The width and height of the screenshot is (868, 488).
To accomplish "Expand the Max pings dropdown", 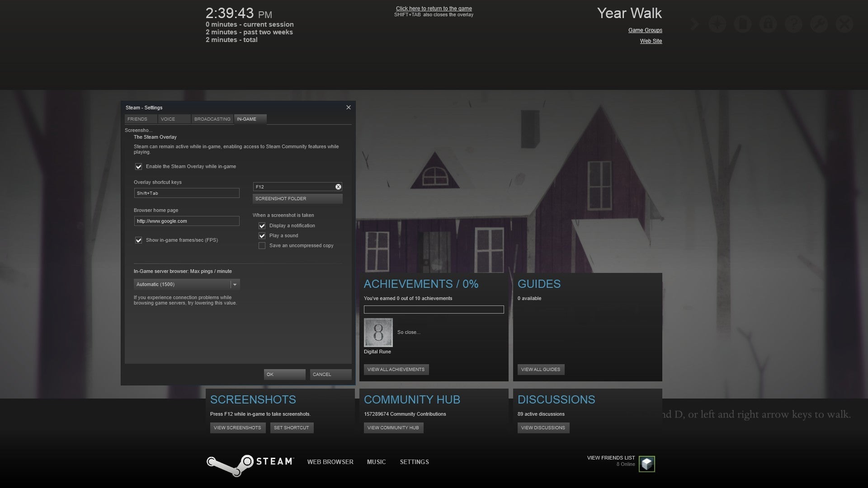I will 236,284.
